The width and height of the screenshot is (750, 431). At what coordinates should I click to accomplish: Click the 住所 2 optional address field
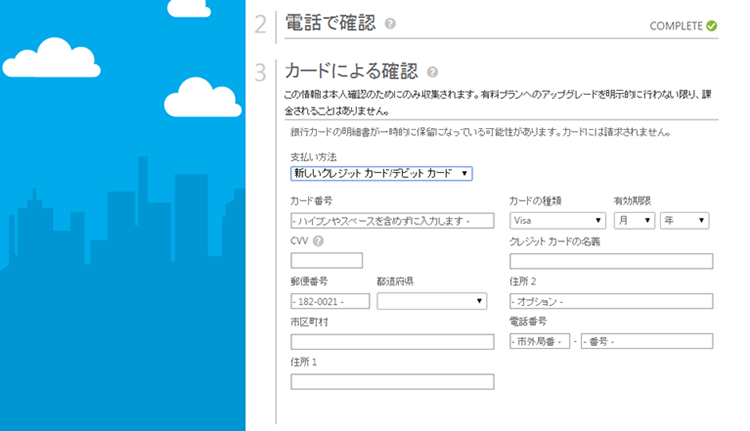point(610,301)
